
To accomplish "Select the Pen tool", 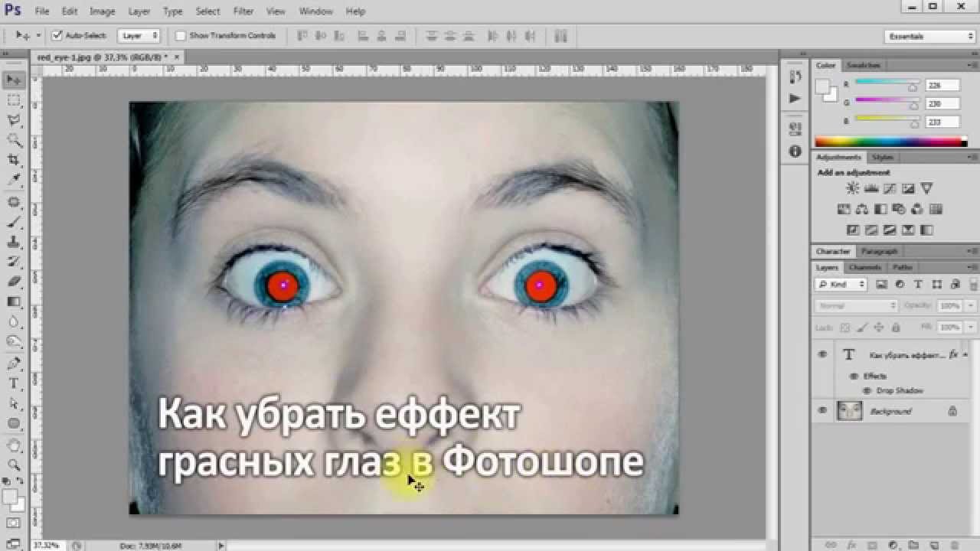I will [x=14, y=364].
